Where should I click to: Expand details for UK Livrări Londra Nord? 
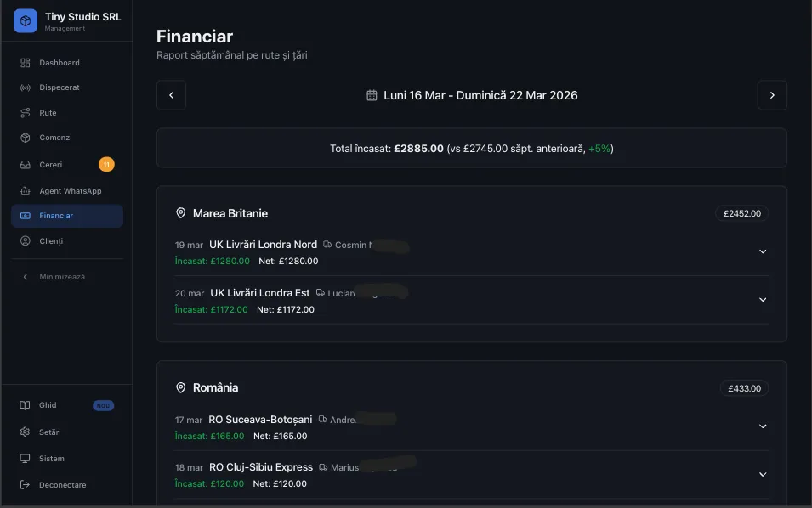point(763,251)
